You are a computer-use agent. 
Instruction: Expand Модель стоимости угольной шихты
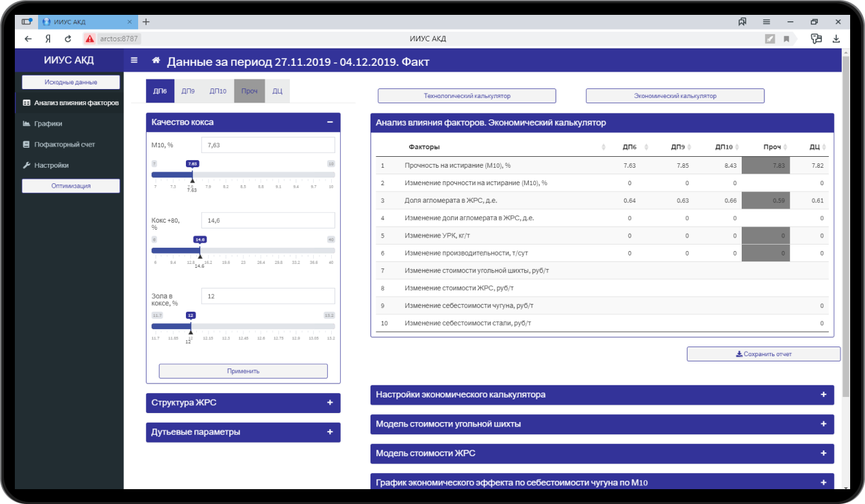click(824, 424)
